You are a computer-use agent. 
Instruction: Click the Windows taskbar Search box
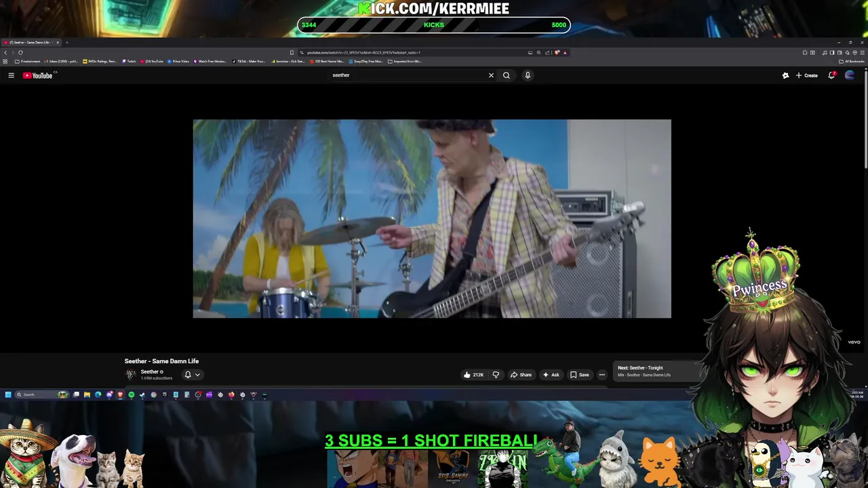[42, 394]
